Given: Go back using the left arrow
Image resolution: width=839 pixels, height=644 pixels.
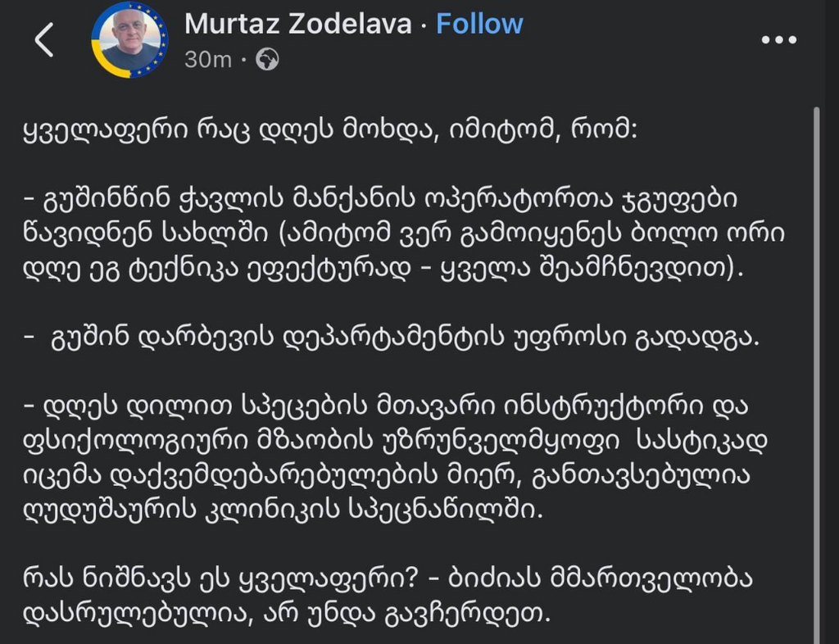Looking at the screenshot, I should tap(44, 40).
